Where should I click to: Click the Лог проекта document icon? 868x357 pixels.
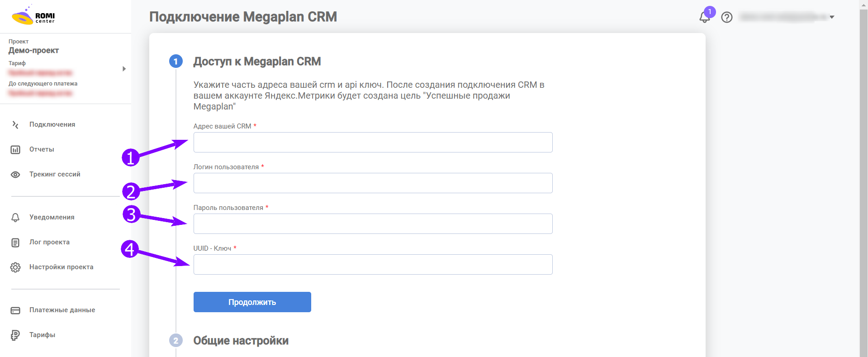point(15,243)
